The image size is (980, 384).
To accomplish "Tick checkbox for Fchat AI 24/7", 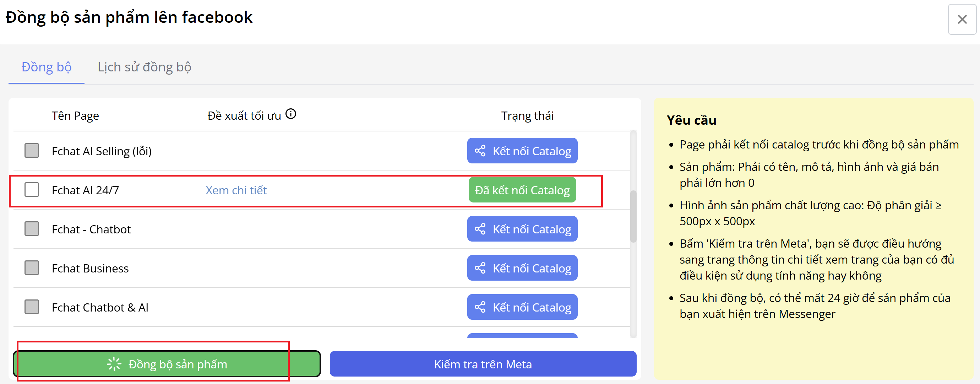I will click(32, 190).
